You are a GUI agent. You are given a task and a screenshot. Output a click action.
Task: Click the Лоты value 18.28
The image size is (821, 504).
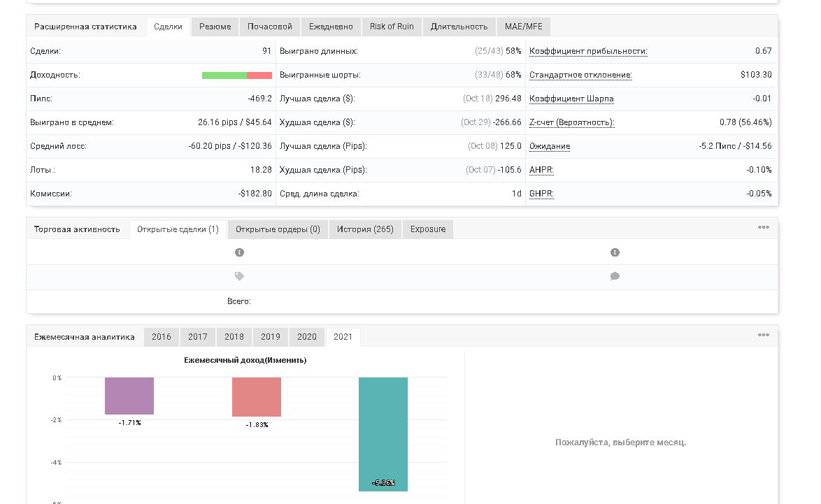click(261, 170)
